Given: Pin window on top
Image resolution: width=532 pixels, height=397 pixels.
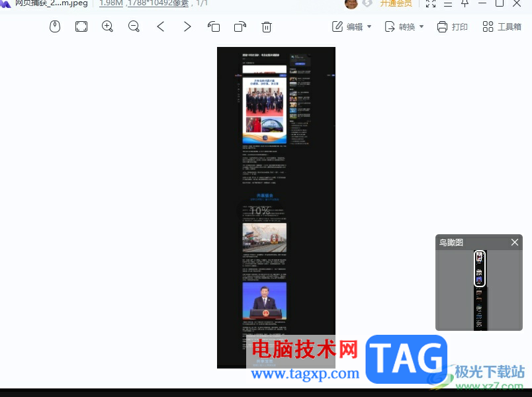Looking at the screenshot, I should tap(465, 3).
